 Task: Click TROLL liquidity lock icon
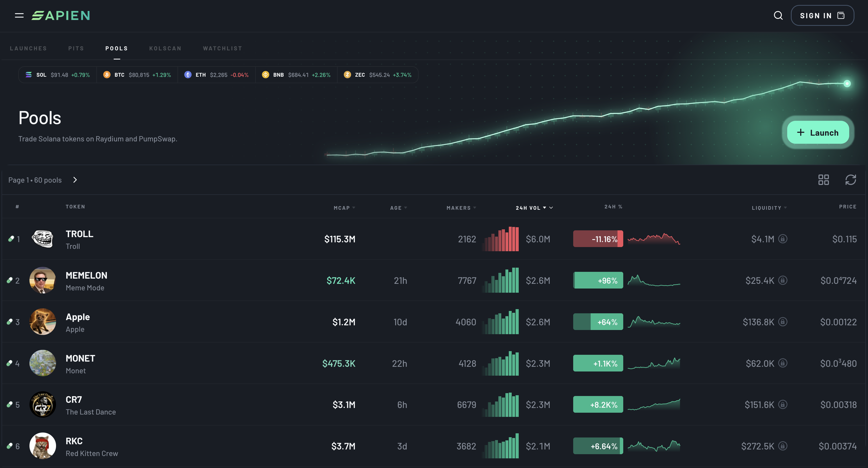(783, 239)
